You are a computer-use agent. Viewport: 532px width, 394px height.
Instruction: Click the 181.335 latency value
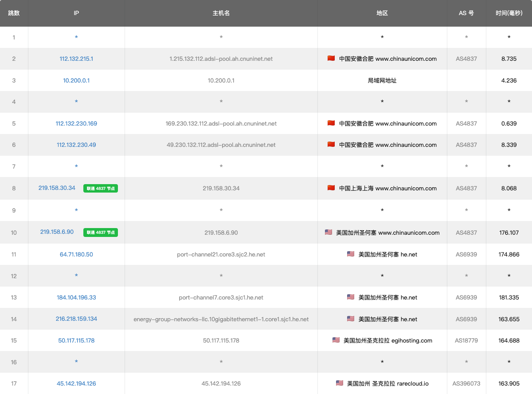pos(509,297)
